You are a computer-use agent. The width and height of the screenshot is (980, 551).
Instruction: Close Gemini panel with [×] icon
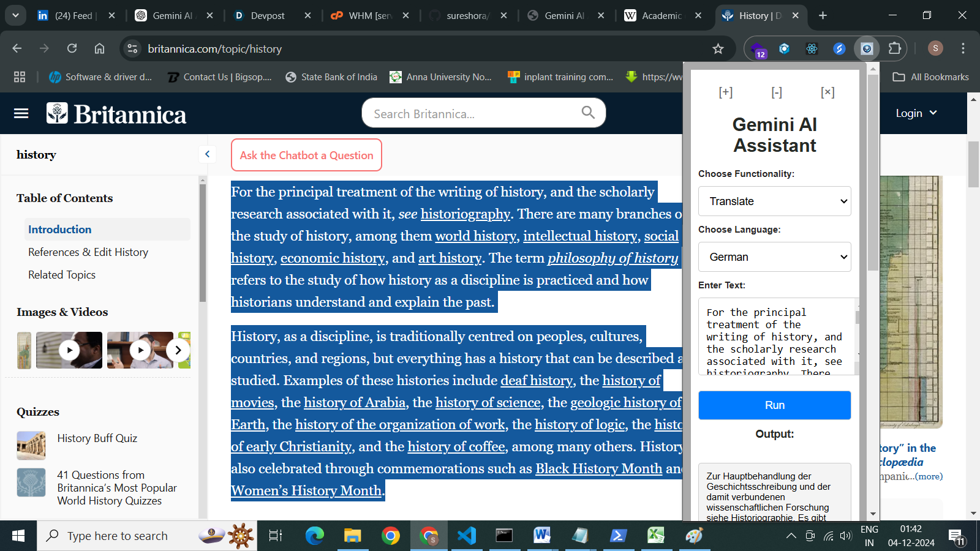pos(827,92)
